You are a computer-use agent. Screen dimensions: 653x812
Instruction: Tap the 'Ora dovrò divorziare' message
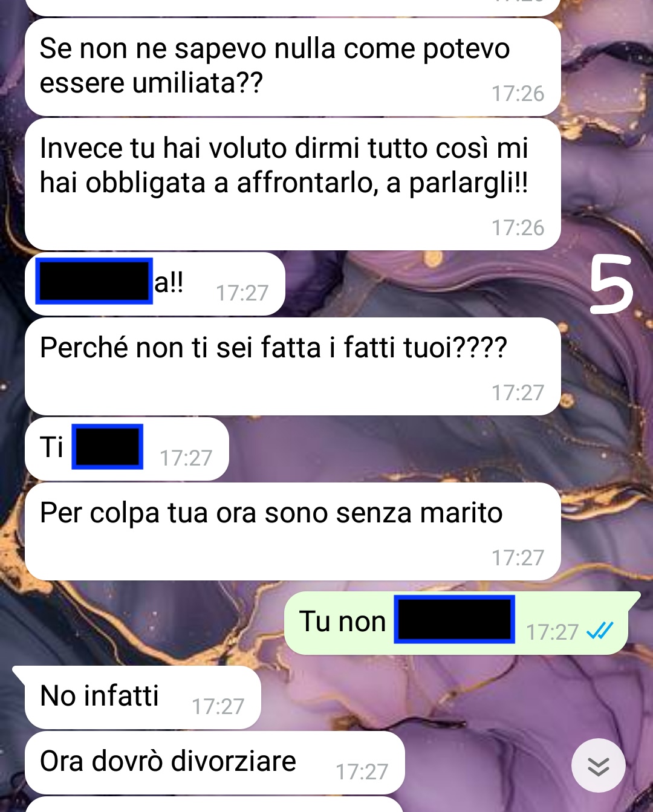tap(215, 762)
